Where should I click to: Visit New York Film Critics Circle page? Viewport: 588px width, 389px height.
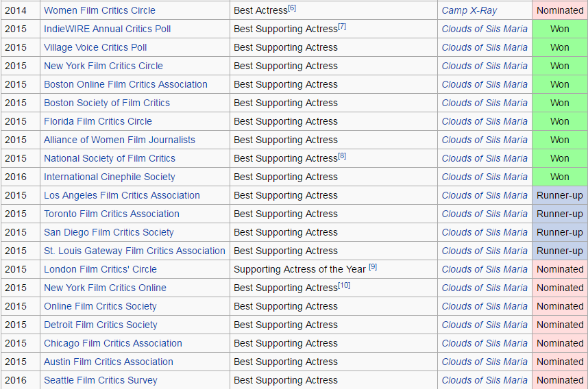[x=103, y=66]
